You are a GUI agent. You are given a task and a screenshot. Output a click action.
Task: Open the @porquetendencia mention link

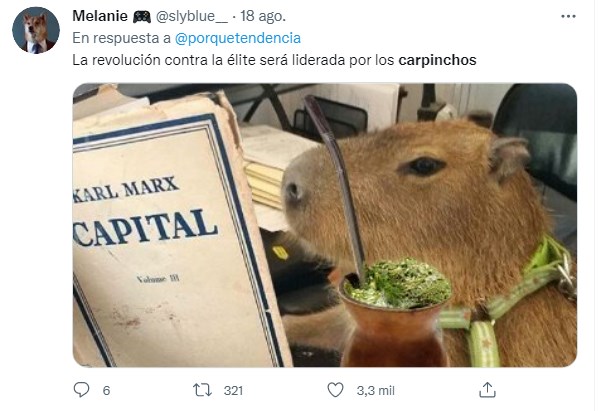pos(237,38)
